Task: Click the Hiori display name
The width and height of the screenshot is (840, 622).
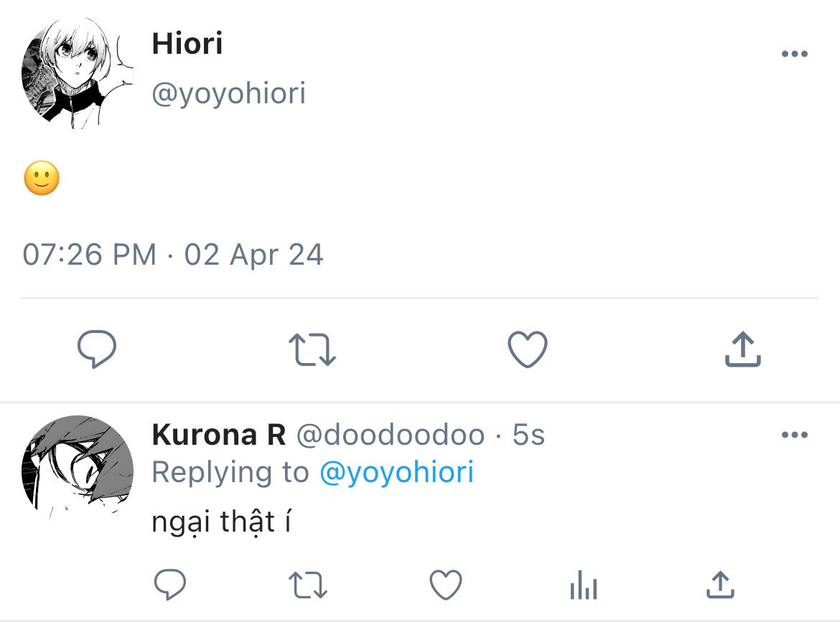Action: (x=187, y=44)
